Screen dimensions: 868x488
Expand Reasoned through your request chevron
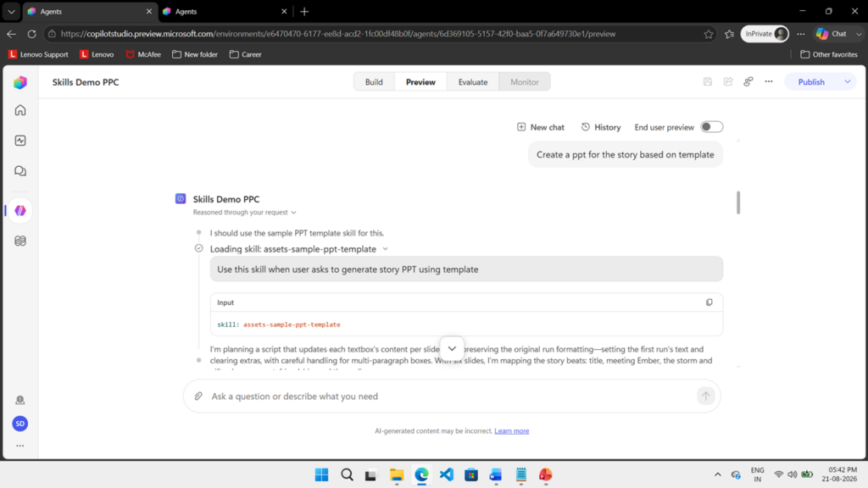click(294, 213)
